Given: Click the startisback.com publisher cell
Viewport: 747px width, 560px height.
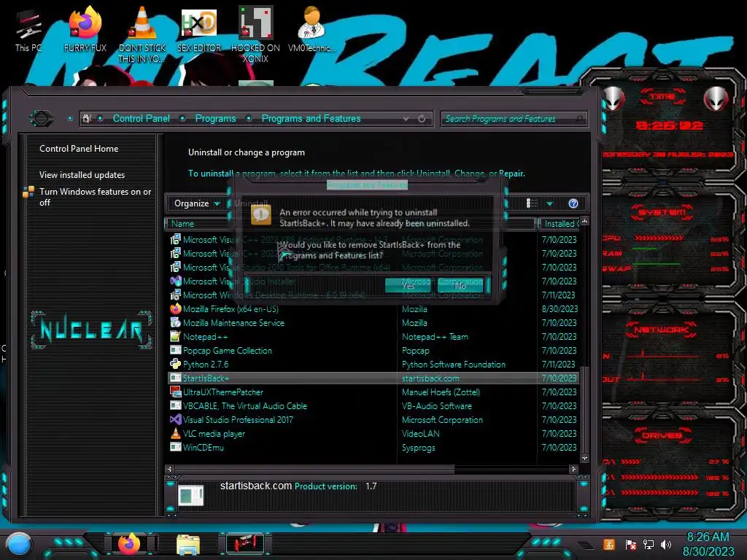Looking at the screenshot, I should [x=430, y=378].
